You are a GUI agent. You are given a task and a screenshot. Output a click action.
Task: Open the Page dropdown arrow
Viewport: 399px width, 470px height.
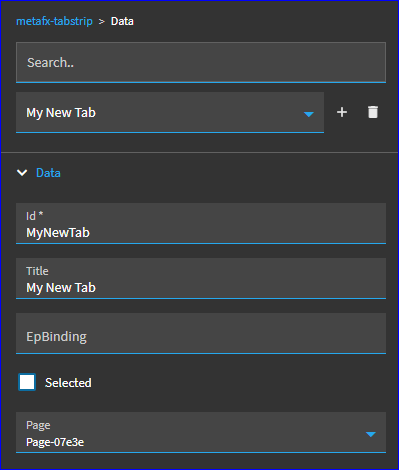[x=371, y=434]
